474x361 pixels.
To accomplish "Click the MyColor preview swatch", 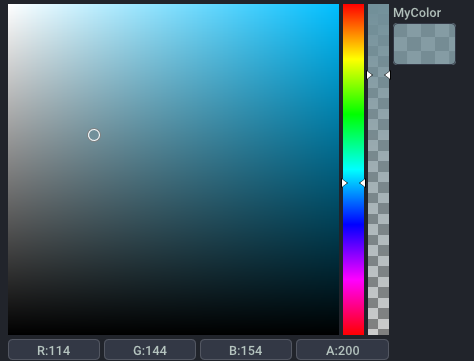I will 424,44.
